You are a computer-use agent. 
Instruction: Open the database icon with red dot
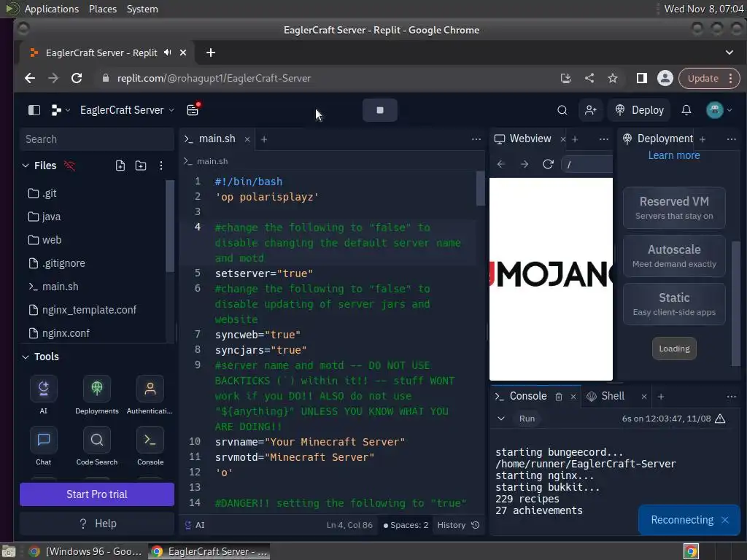pos(193,109)
